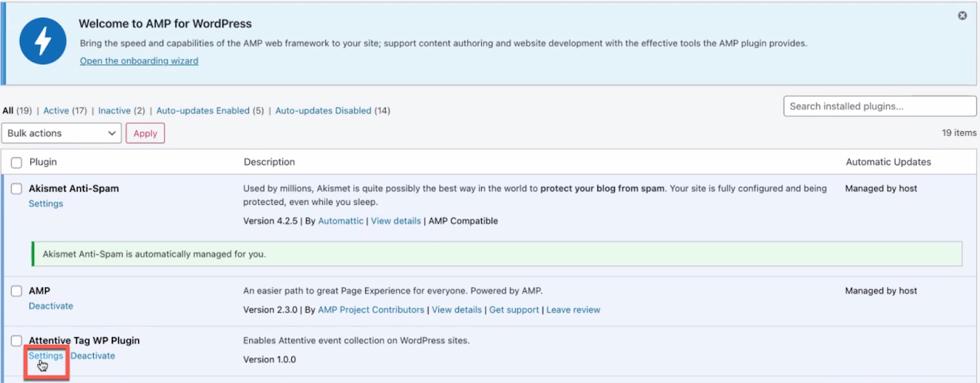The image size is (980, 383).
Task: Click the Plugin column header
Action: (x=43, y=162)
